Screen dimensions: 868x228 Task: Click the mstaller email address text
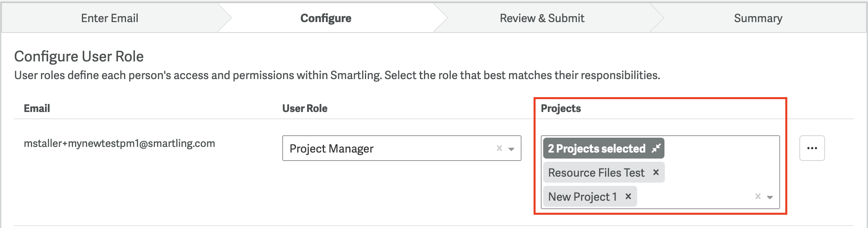click(x=119, y=143)
